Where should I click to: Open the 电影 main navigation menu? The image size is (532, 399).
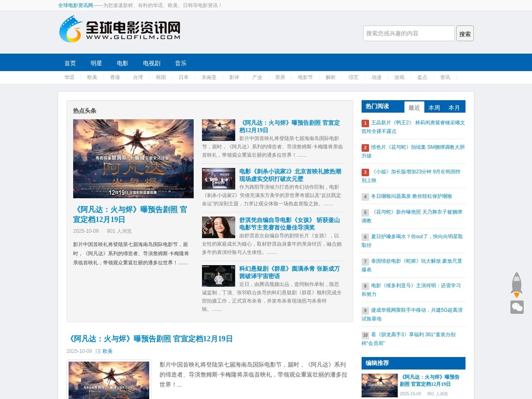123,63
